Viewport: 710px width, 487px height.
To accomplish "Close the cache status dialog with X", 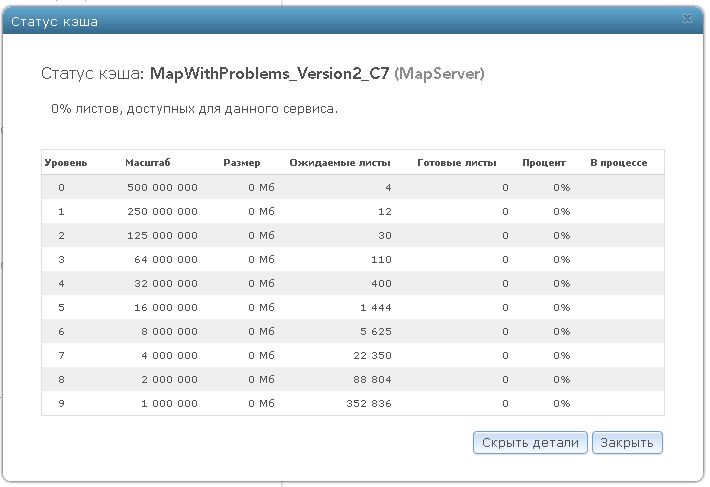I will pyautogui.click(x=687, y=19).
